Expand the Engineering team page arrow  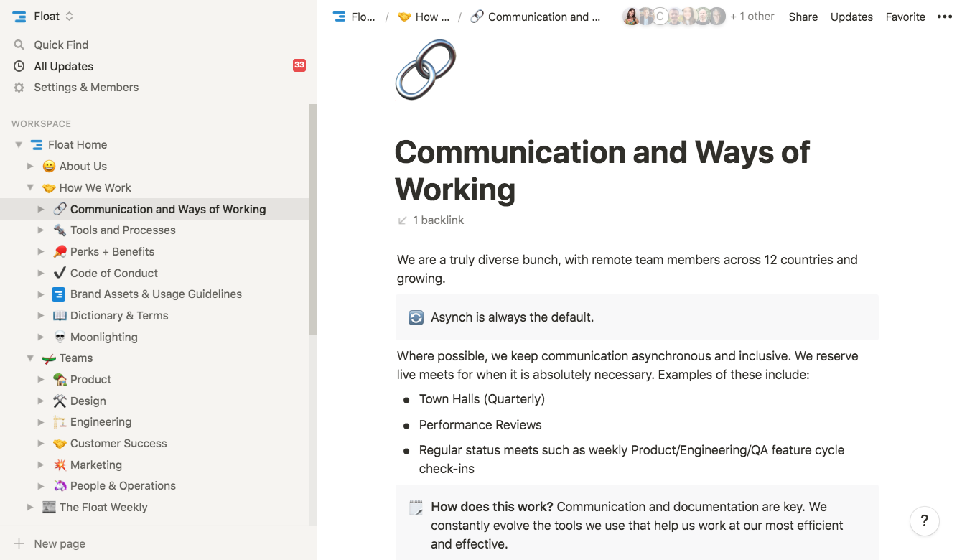click(x=41, y=422)
